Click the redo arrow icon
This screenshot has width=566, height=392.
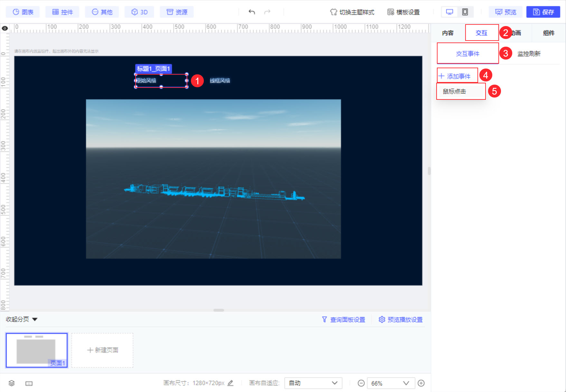(x=267, y=12)
